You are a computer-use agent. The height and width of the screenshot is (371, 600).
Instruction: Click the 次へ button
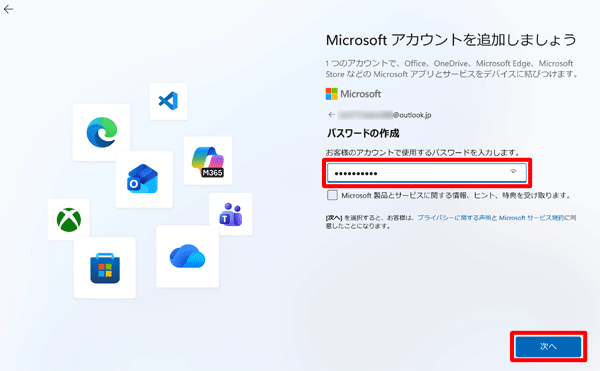click(548, 347)
